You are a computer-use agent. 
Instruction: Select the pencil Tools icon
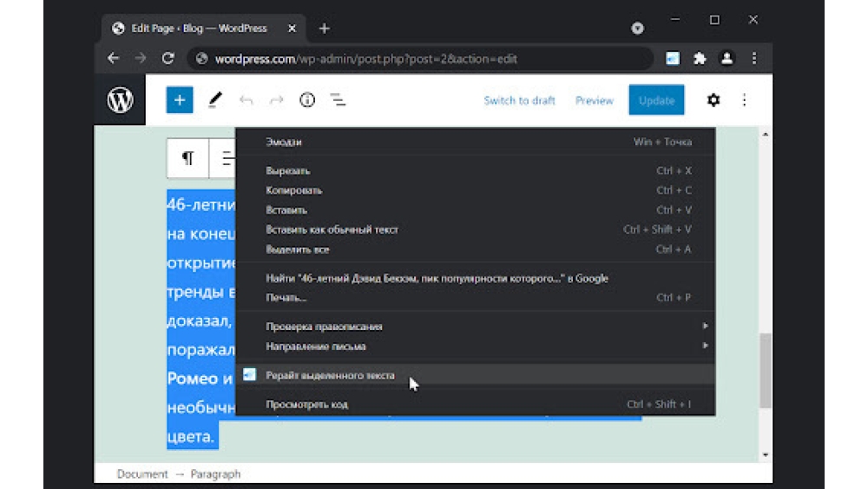click(214, 100)
